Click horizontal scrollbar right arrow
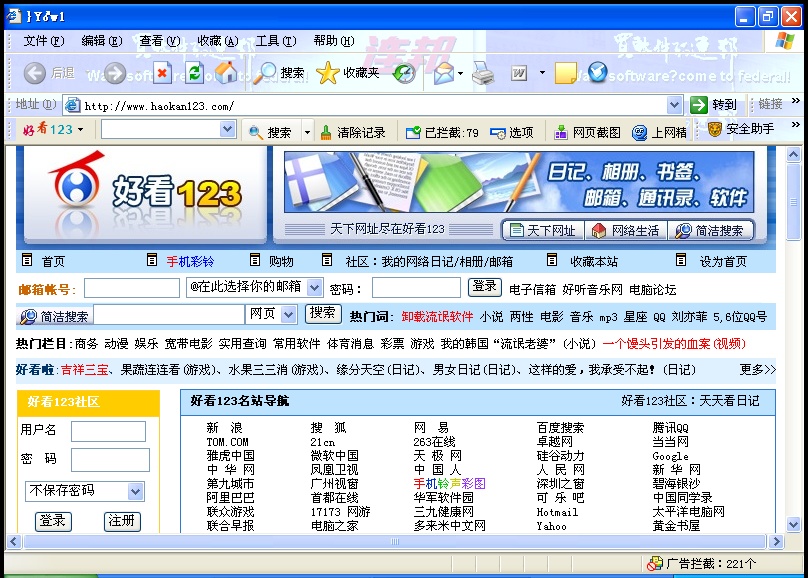 click(776, 541)
